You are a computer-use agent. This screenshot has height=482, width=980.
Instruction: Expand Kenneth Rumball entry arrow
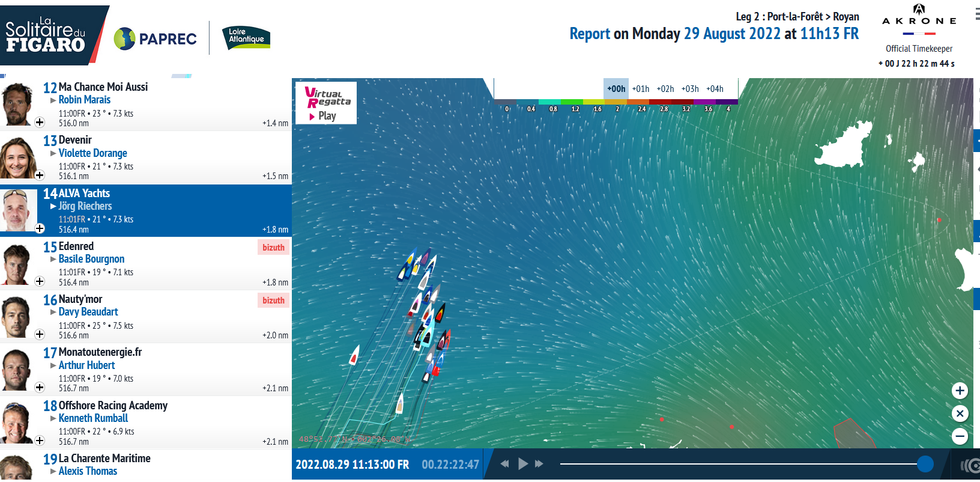click(53, 418)
